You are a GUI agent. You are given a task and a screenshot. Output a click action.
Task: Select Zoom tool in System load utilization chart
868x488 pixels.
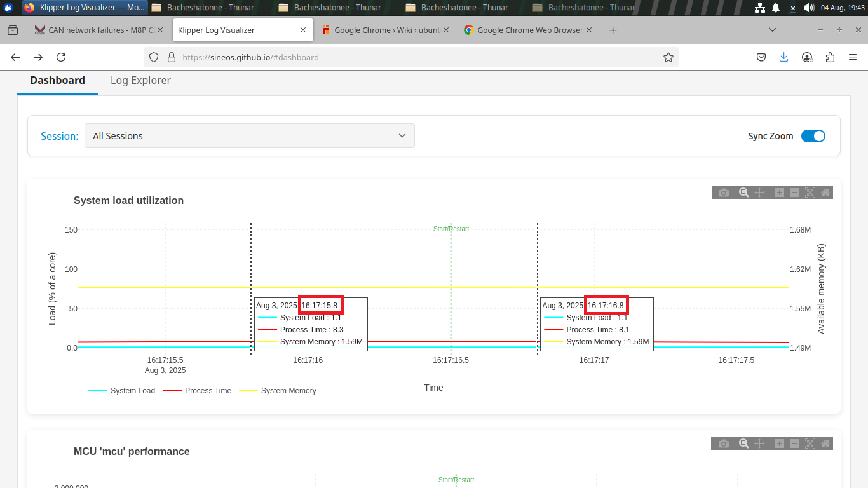(x=743, y=193)
